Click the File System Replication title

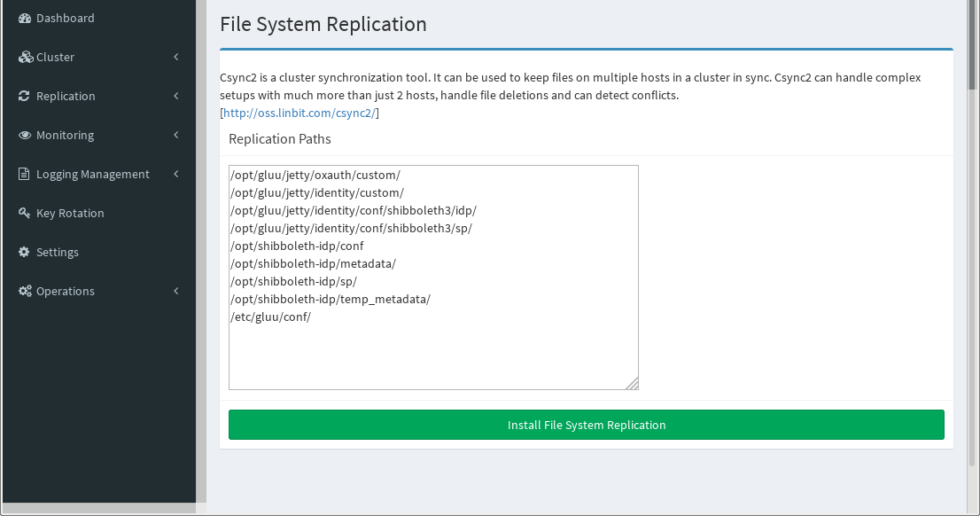pyautogui.click(x=323, y=24)
